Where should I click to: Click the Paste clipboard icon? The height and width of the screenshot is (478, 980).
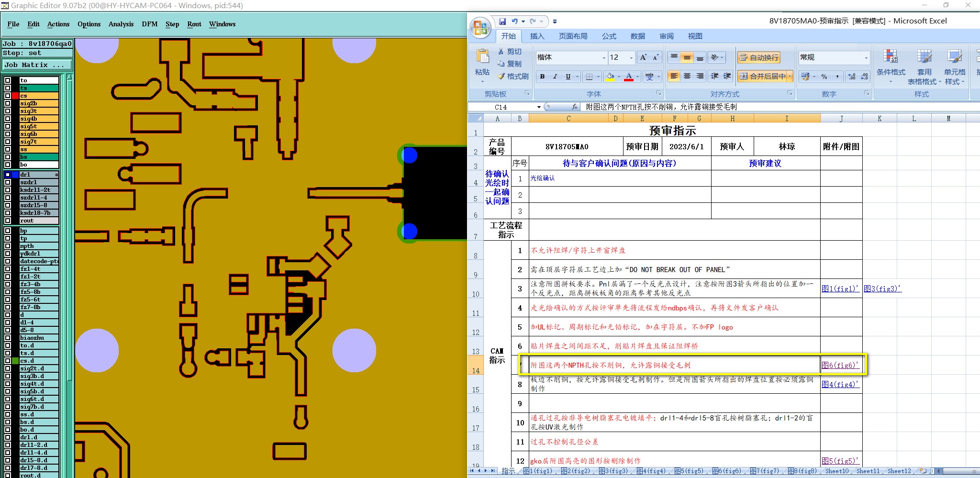[482, 56]
